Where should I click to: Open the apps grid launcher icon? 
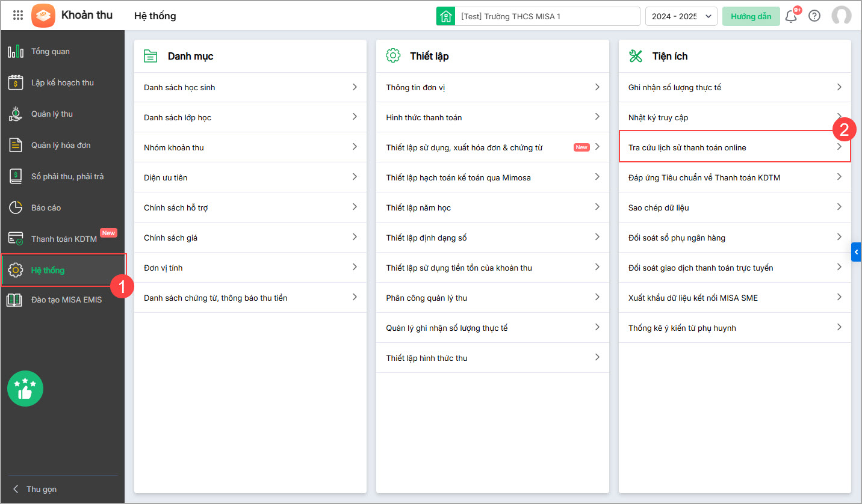[x=18, y=16]
